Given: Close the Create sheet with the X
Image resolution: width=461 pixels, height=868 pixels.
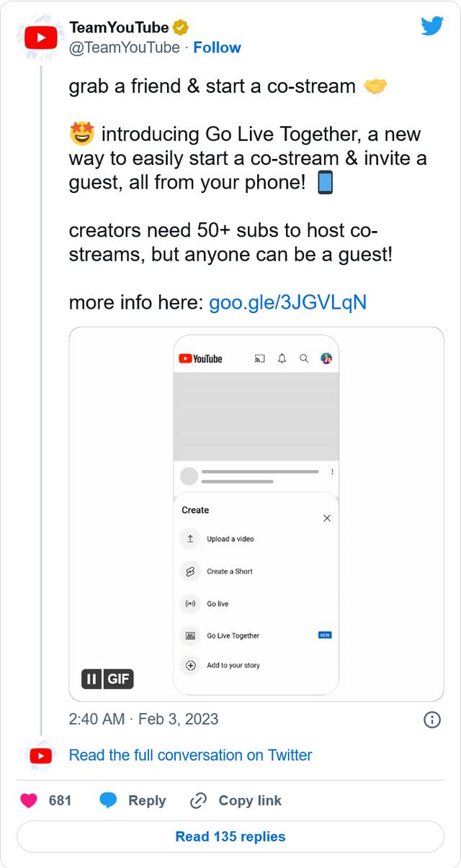Looking at the screenshot, I should 327,518.
